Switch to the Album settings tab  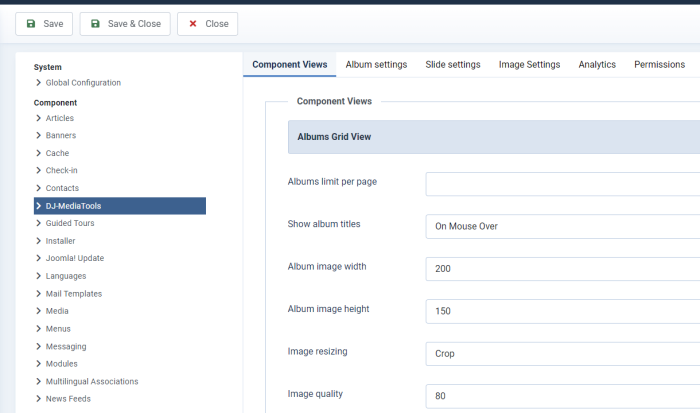pos(376,64)
